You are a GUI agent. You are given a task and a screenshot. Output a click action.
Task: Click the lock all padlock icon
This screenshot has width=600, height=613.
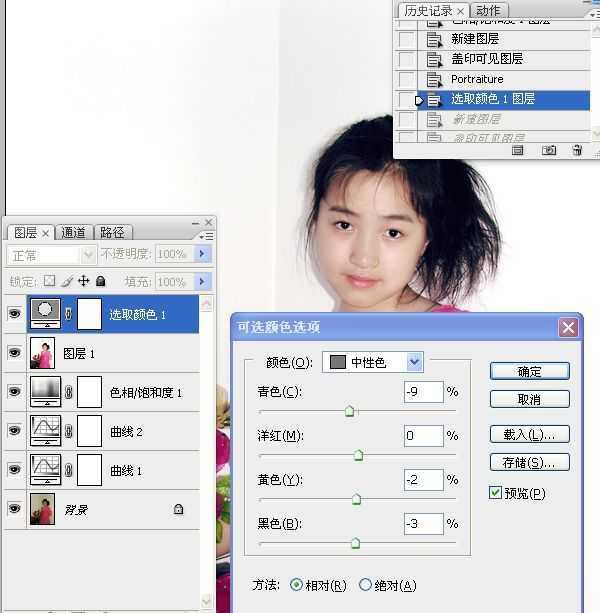100,282
